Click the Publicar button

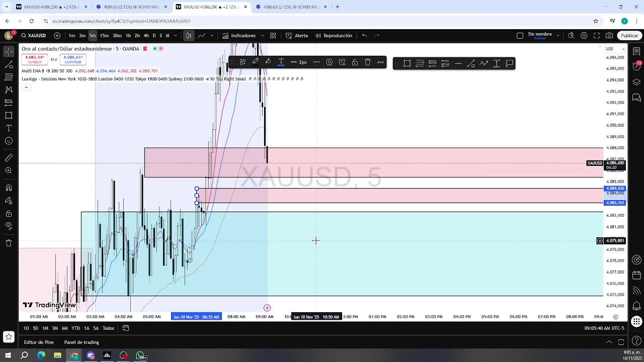tap(629, 36)
